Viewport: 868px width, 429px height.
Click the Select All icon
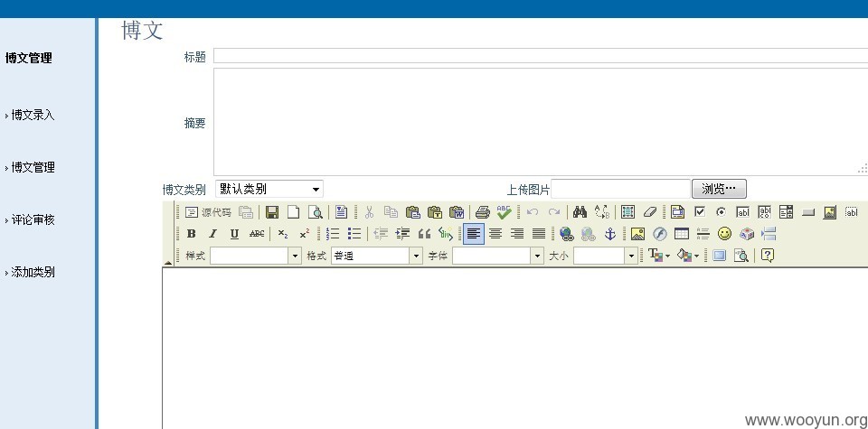click(627, 212)
